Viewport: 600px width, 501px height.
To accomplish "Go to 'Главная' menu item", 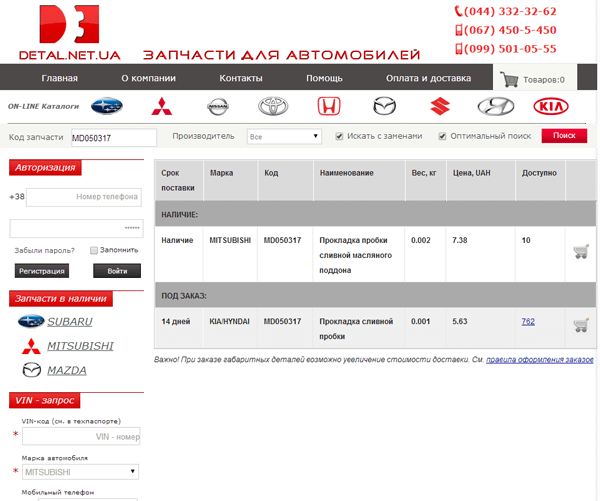I will coord(59,78).
